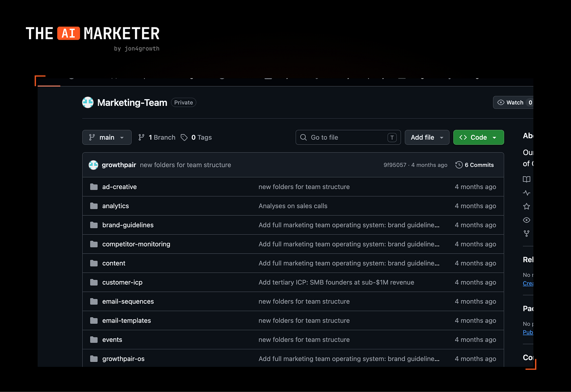Click the Watch button
The image size is (571, 392).
coord(513,102)
